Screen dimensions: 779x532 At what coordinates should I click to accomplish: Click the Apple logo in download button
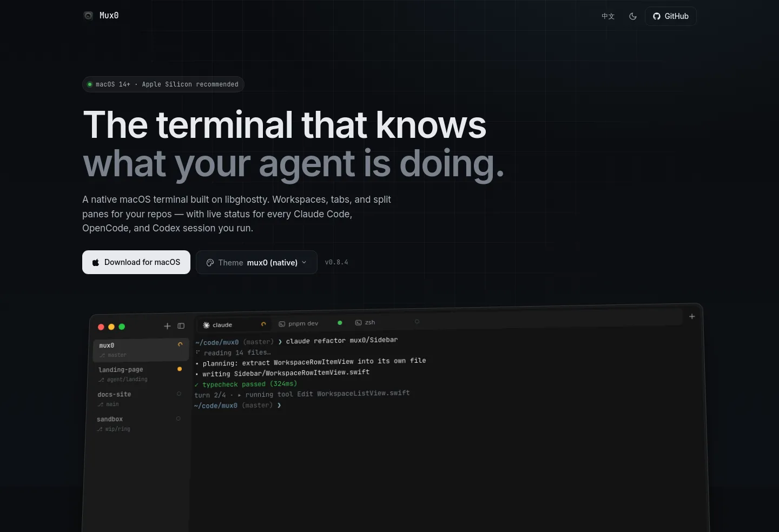(96, 262)
